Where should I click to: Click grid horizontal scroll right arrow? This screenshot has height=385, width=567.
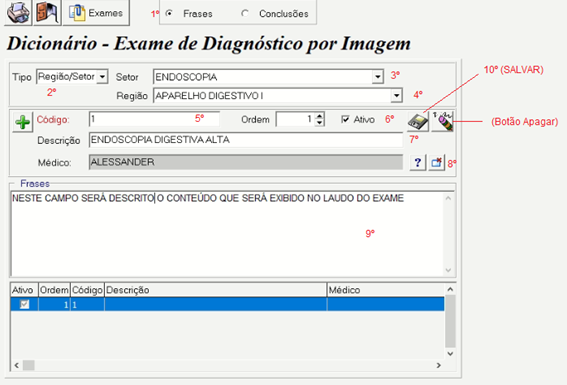(x=439, y=365)
